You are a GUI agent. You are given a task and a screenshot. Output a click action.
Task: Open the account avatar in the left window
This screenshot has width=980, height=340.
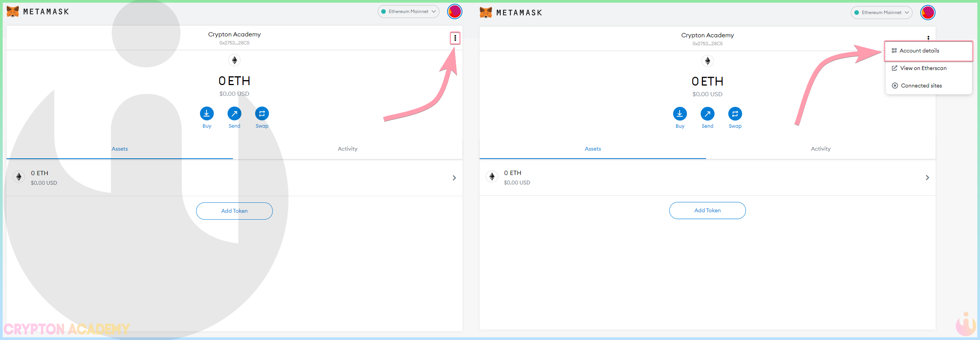click(455, 11)
